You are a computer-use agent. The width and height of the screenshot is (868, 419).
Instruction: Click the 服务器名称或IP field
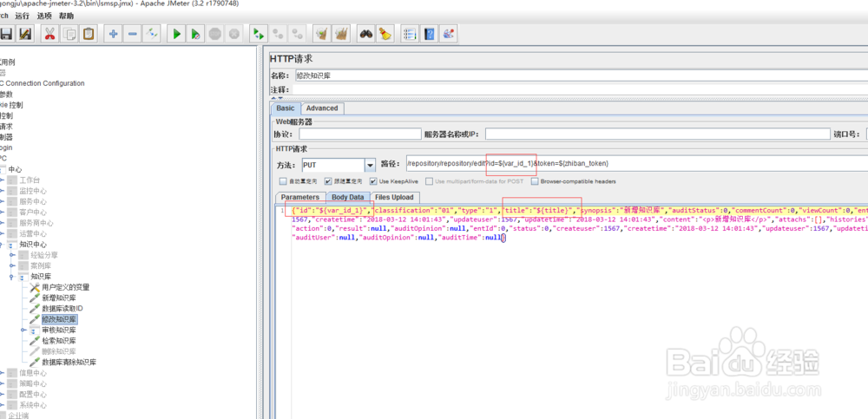pyautogui.click(x=657, y=134)
